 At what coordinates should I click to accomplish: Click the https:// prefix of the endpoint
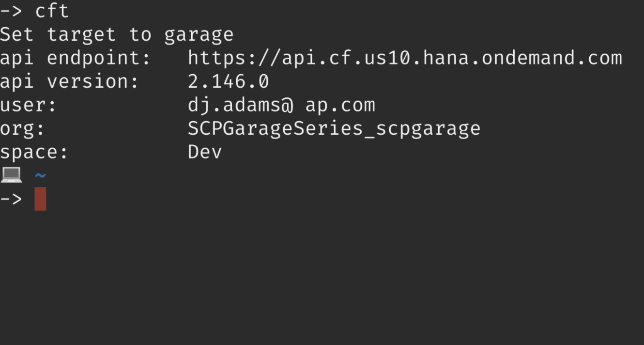pos(234,58)
